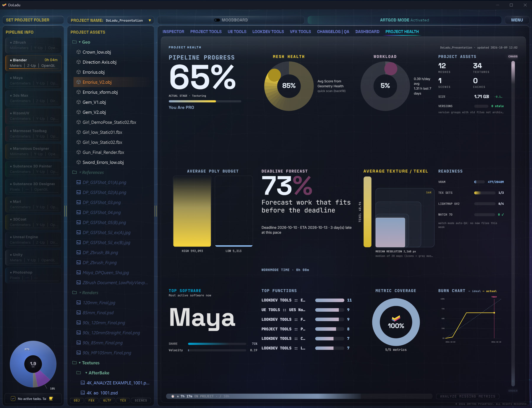Select the Blender pipeline info card

[33, 63]
